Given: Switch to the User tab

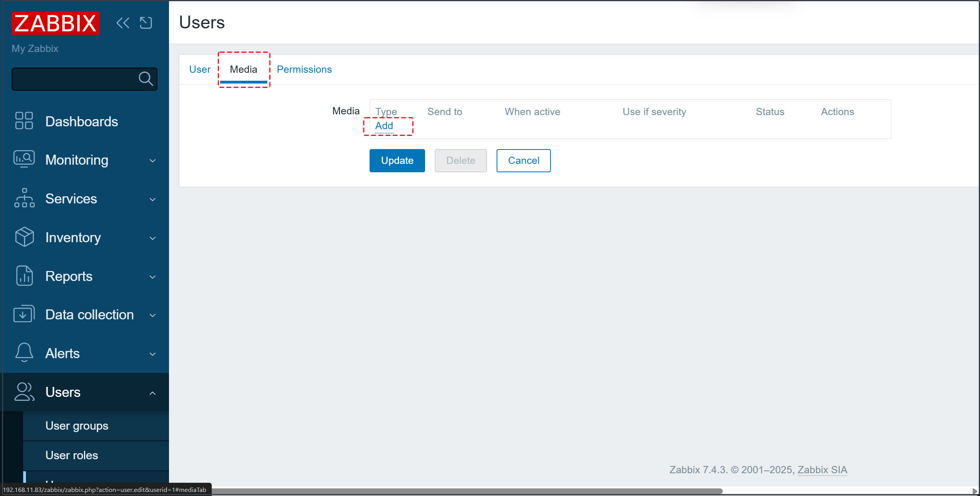Looking at the screenshot, I should 200,70.
